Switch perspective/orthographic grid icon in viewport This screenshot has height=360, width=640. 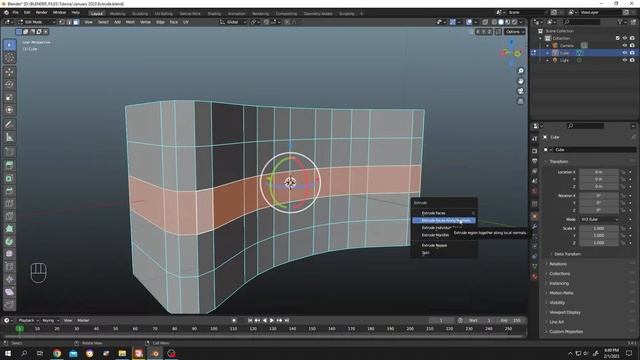tap(520, 101)
